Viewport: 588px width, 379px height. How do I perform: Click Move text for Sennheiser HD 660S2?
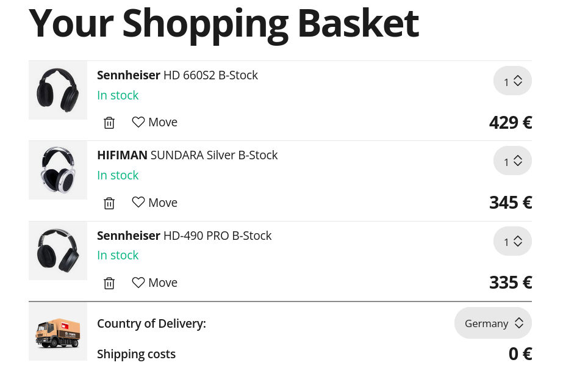pos(163,122)
